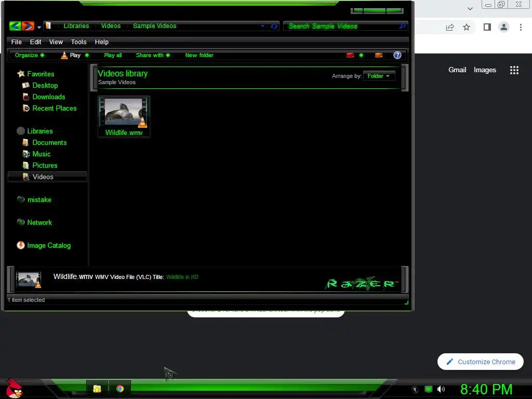This screenshot has height=399, width=532.
Task: Open Gmail link in Chrome
Action: [457, 70]
